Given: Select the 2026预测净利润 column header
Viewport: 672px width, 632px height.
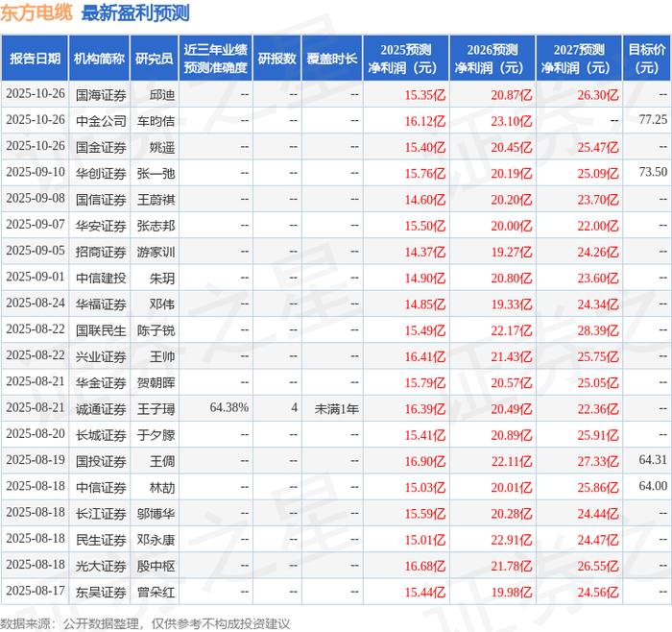Looking at the screenshot, I should pyautogui.click(x=492, y=59).
